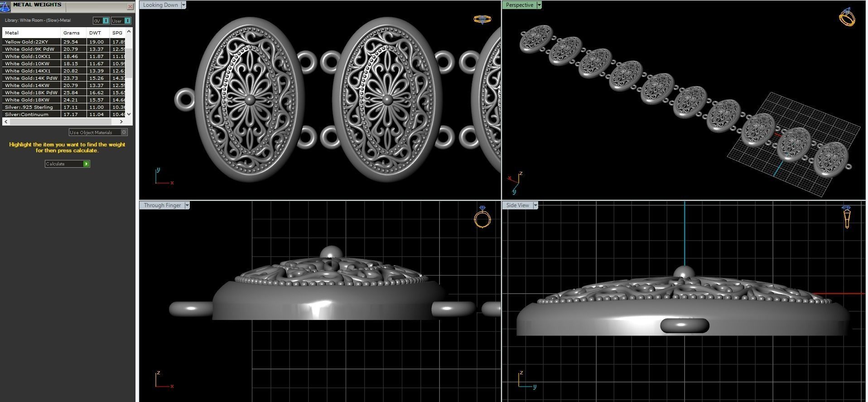This screenshot has width=868, height=402.
Task: Click the ring icon in Perspective viewport
Action: (x=847, y=17)
